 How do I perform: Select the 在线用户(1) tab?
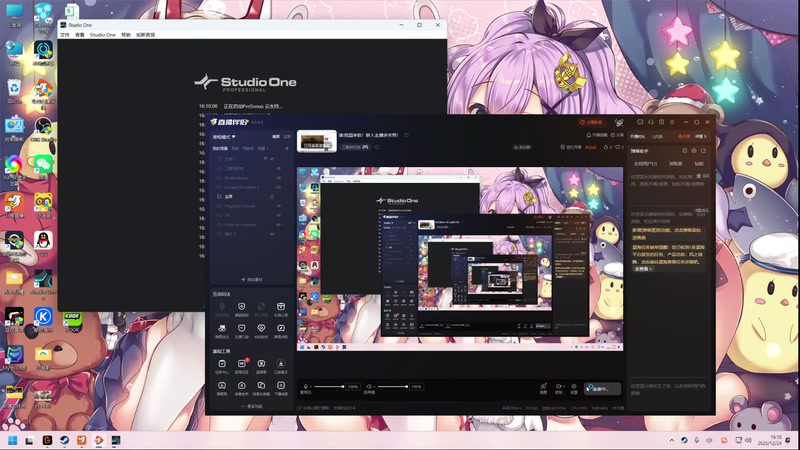click(x=645, y=164)
